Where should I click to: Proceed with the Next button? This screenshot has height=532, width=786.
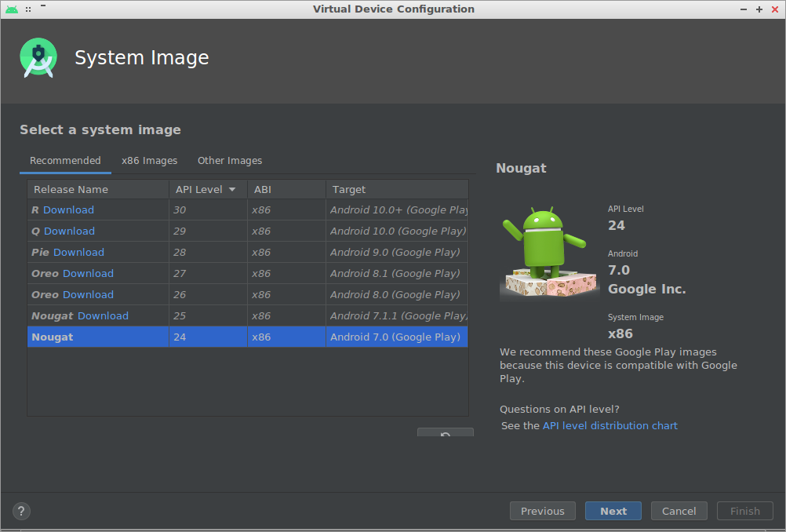coord(613,511)
